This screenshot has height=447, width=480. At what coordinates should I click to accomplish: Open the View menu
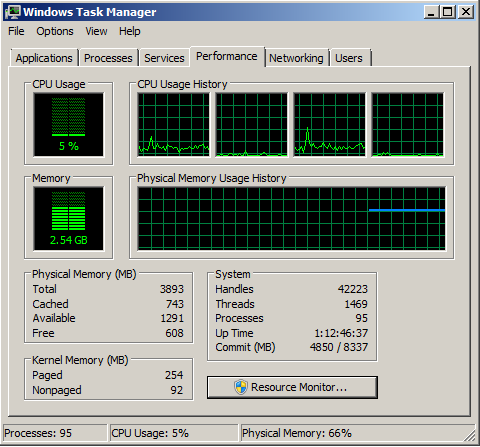(x=96, y=31)
